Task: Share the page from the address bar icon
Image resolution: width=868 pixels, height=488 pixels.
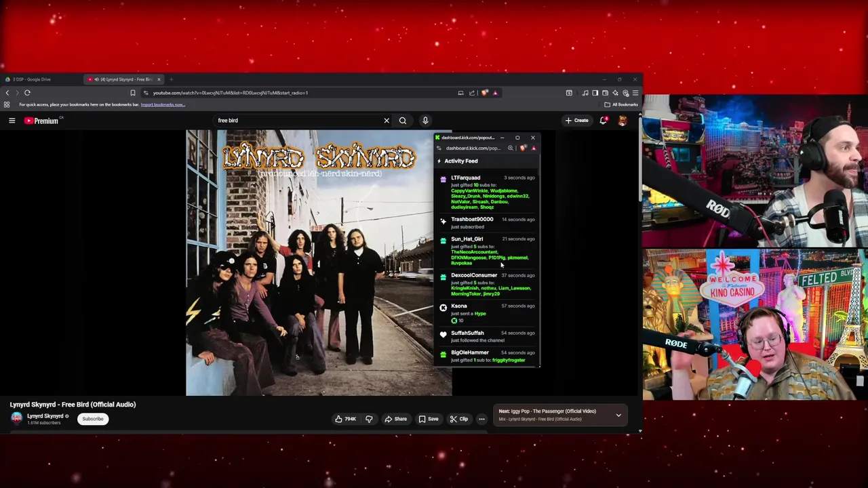Action: 472,93
